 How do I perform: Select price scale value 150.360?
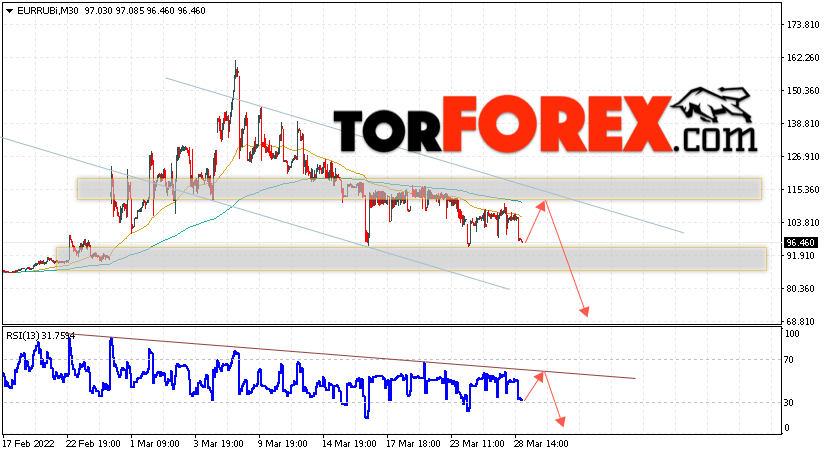coord(803,91)
